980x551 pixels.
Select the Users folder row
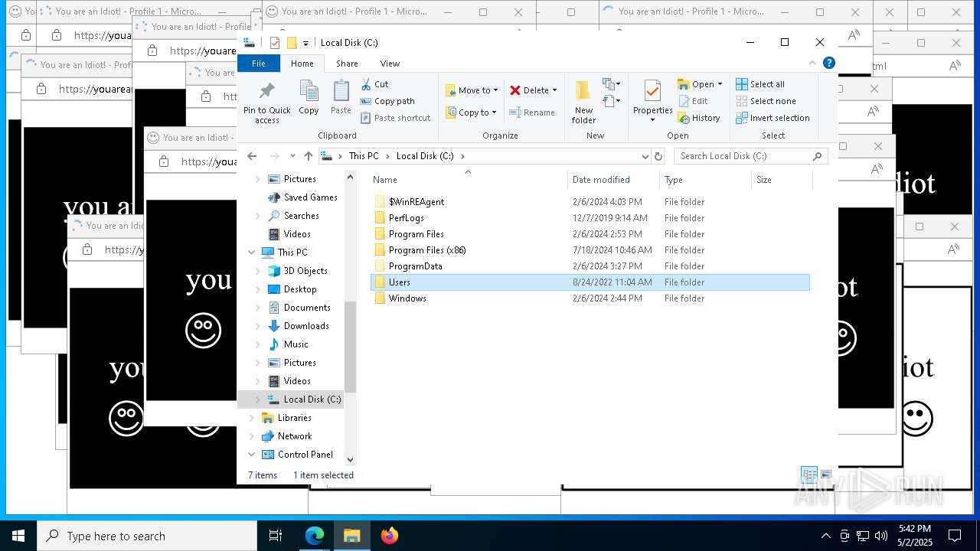[590, 282]
